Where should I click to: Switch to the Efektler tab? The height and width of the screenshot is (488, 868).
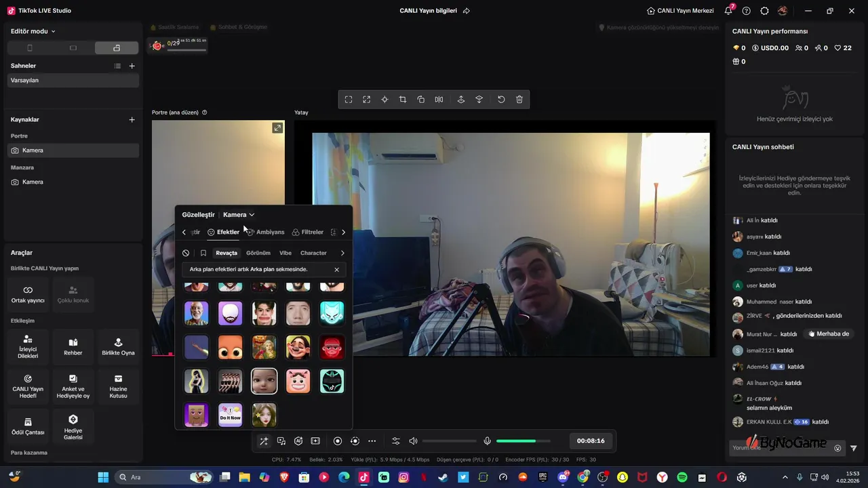click(224, 232)
